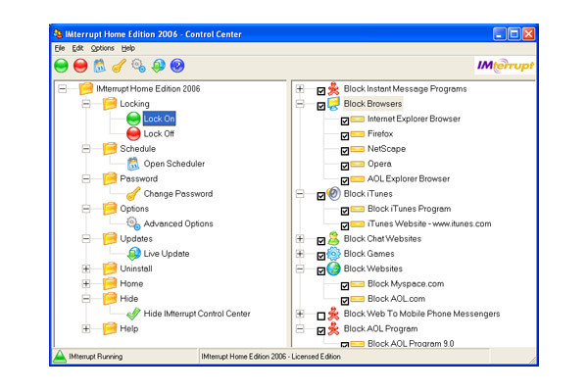Open the File menu
The image size is (588, 392).
point(60,48)
